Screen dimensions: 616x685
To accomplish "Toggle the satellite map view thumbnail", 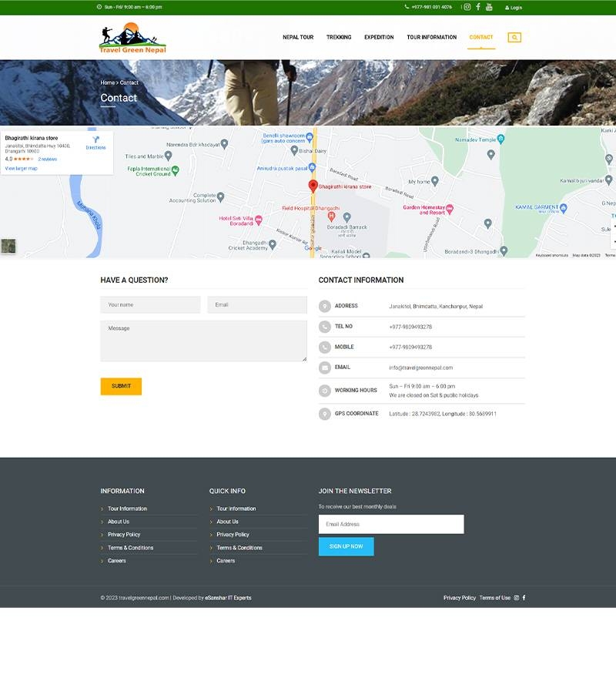I will click(8, 247).
